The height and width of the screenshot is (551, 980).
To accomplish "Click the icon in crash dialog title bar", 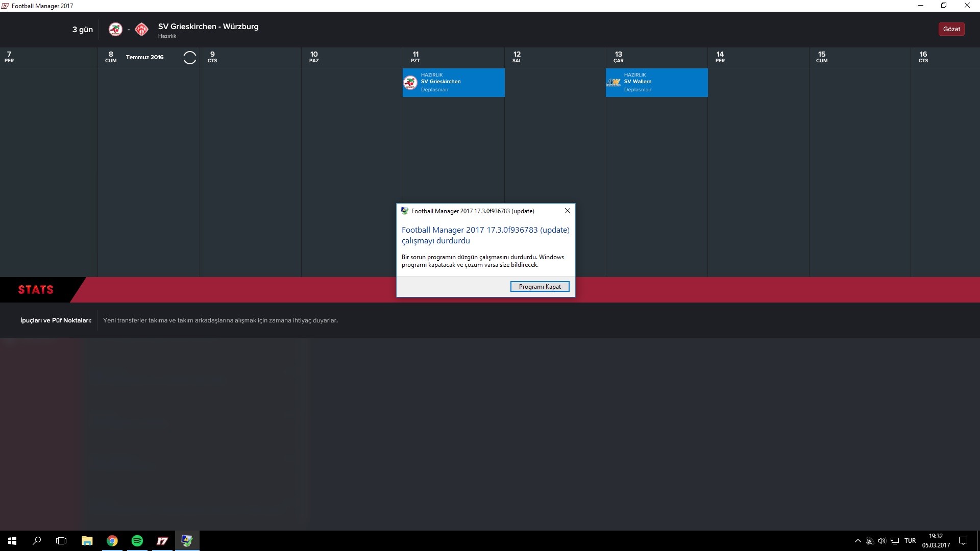I will 405,211.
